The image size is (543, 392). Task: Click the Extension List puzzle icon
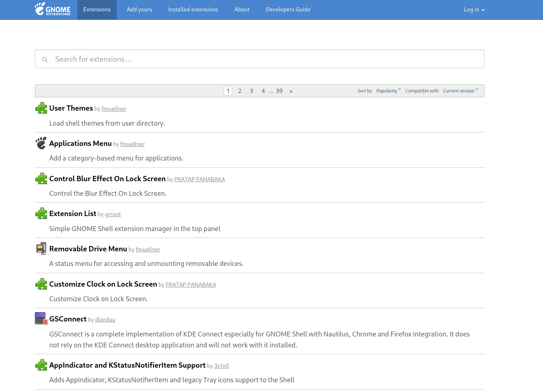coord(41,213)
